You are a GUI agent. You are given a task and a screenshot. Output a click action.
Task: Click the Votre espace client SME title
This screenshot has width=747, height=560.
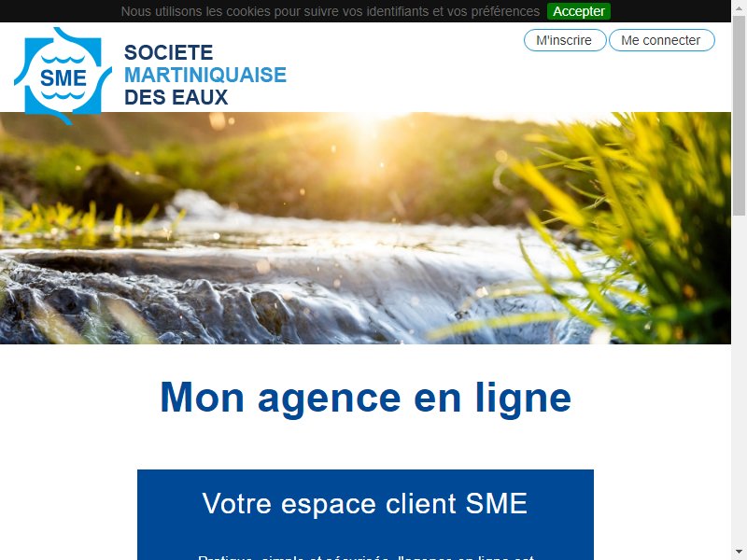tap(365, 503)
